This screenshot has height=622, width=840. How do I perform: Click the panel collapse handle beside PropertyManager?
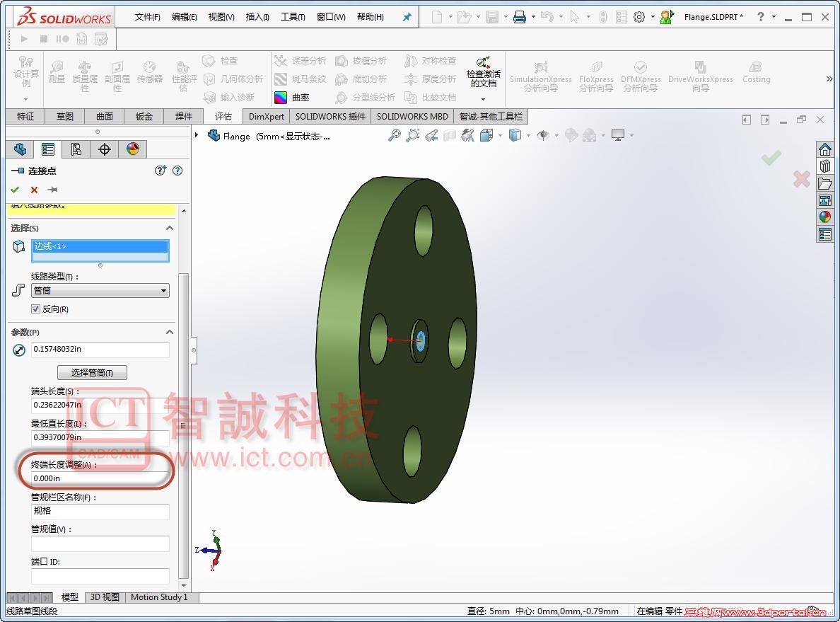click(x=194, y=350)
